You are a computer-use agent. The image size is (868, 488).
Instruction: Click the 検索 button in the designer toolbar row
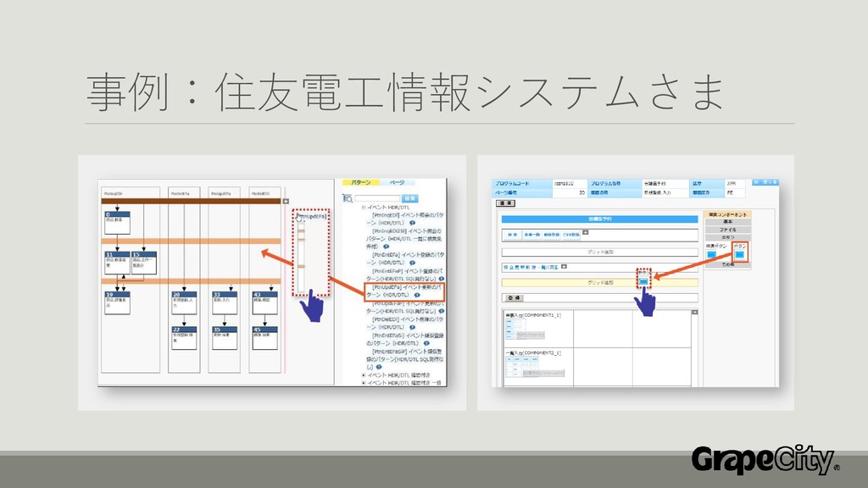pos(513,236)
